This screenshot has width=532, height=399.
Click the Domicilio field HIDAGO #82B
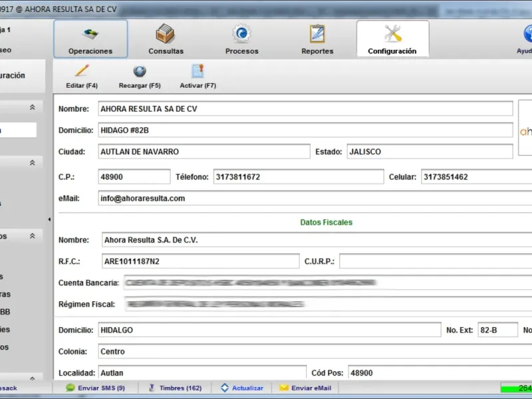305,130
